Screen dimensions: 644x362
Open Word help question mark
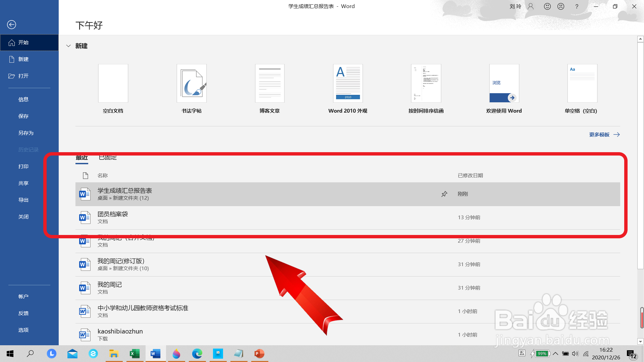[x=577, y=6]
